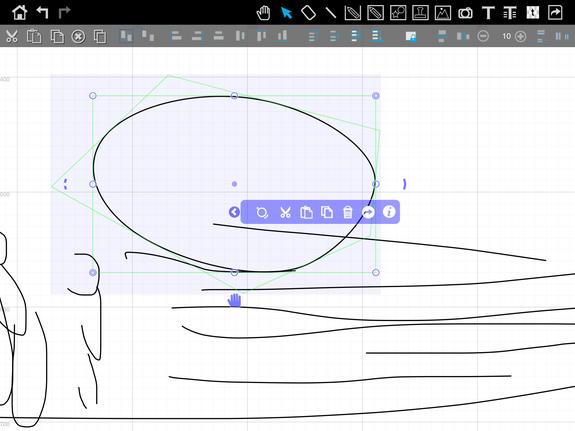Select the Text tool
575x431 pixels.
tap(488, 13)
